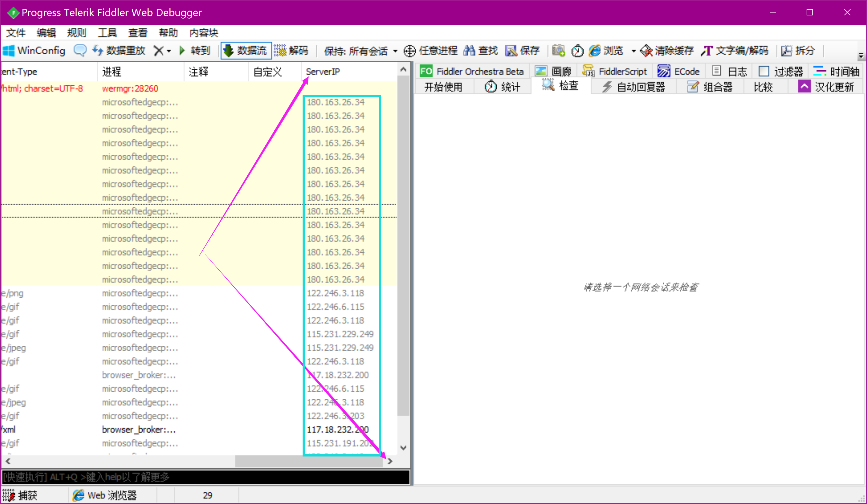The width and height of the screenshot is (867, 504).
Task: Switch to the 统计 statistics tab
Action: click(x=503, y=87)
